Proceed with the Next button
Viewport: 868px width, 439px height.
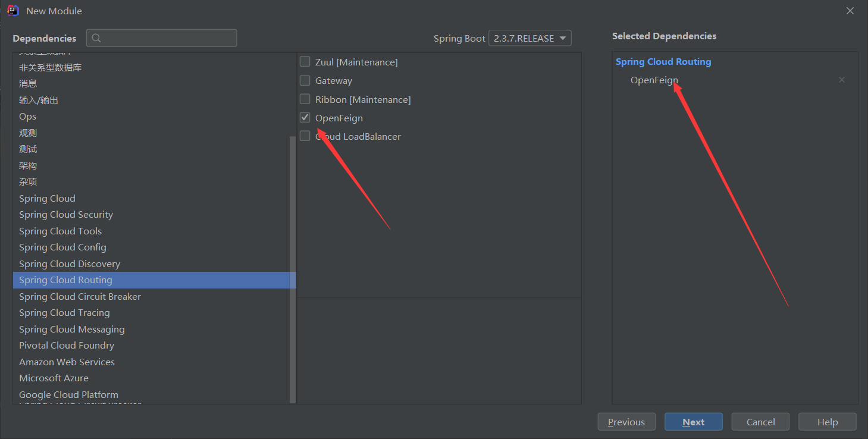(694, 422)
